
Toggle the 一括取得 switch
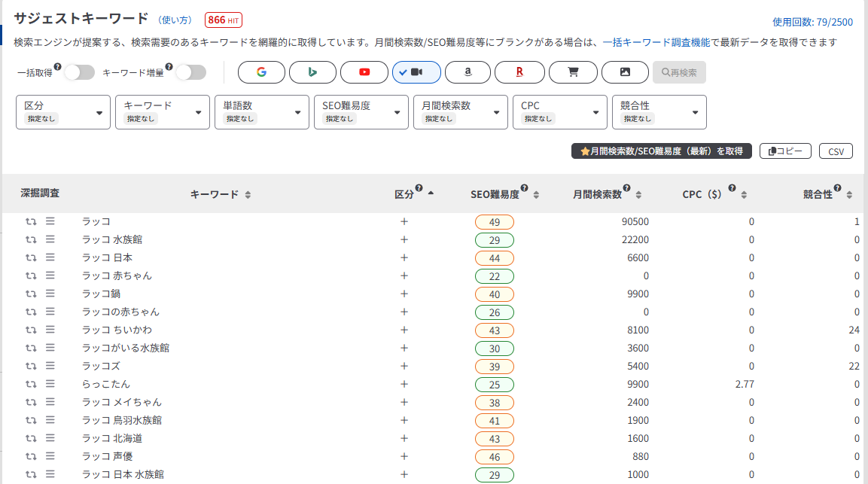click(x=79, y=72)
